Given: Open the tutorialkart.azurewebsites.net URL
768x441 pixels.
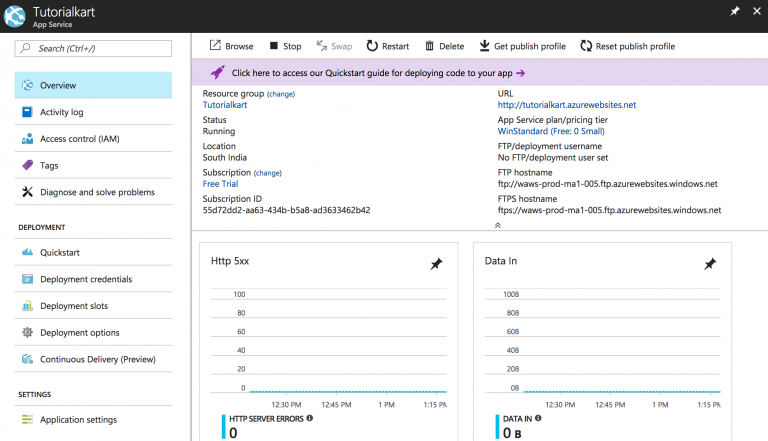Looking at the screenshot, I should (567, 105).
